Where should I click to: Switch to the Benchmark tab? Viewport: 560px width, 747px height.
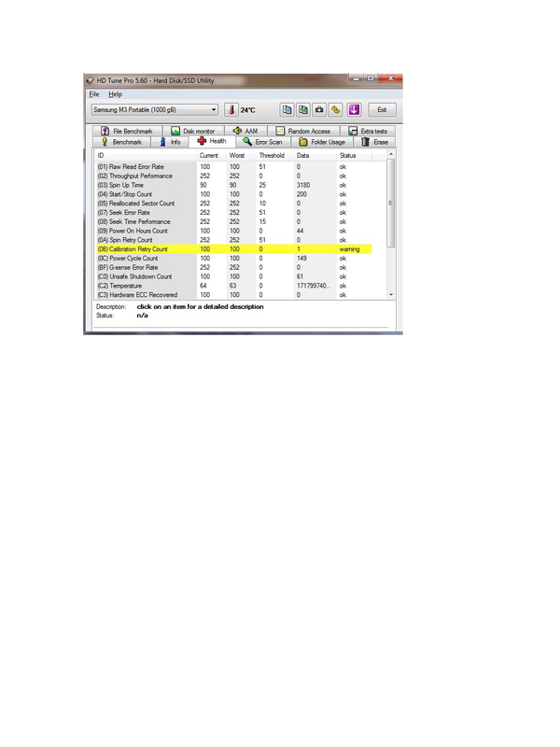(x=122, y=142)
